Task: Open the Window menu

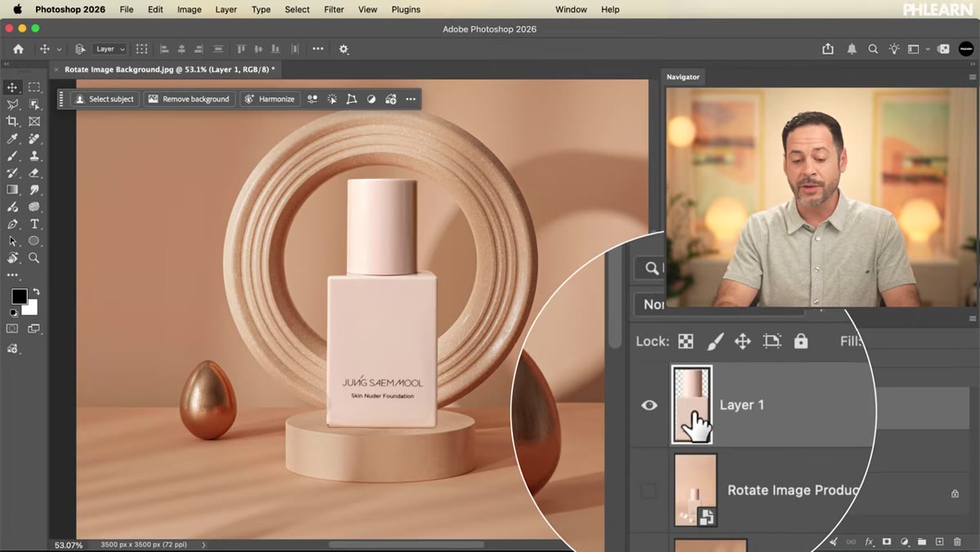Action: 571,10
